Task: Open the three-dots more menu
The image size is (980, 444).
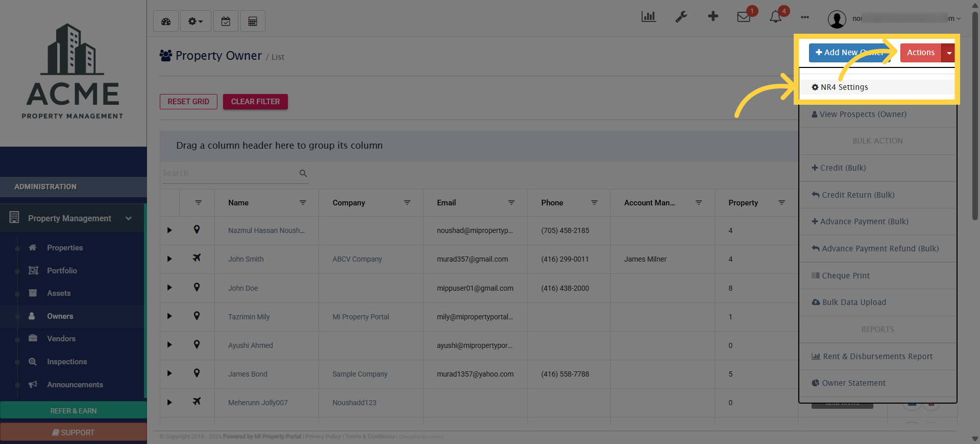Action: click(805, 17)
